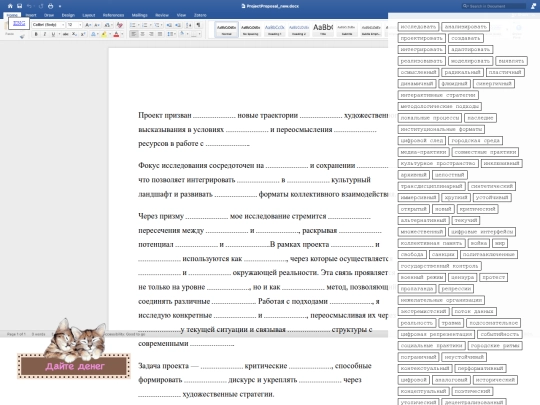Open the Insert ribbon tab

31,15
